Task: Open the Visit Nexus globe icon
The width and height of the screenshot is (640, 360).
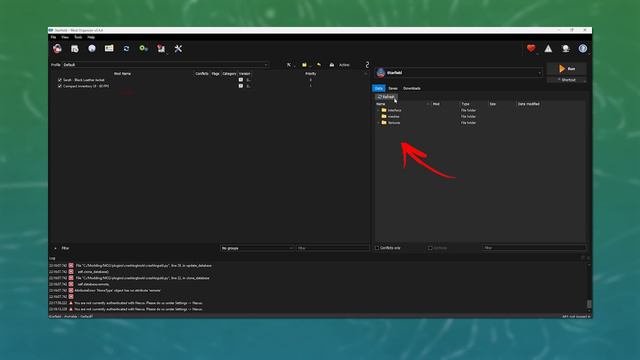Action: [92, 48]
